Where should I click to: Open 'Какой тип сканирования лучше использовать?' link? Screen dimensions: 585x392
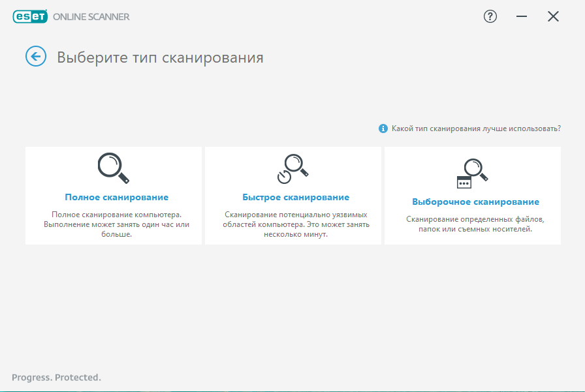click(x=475, y=128)
